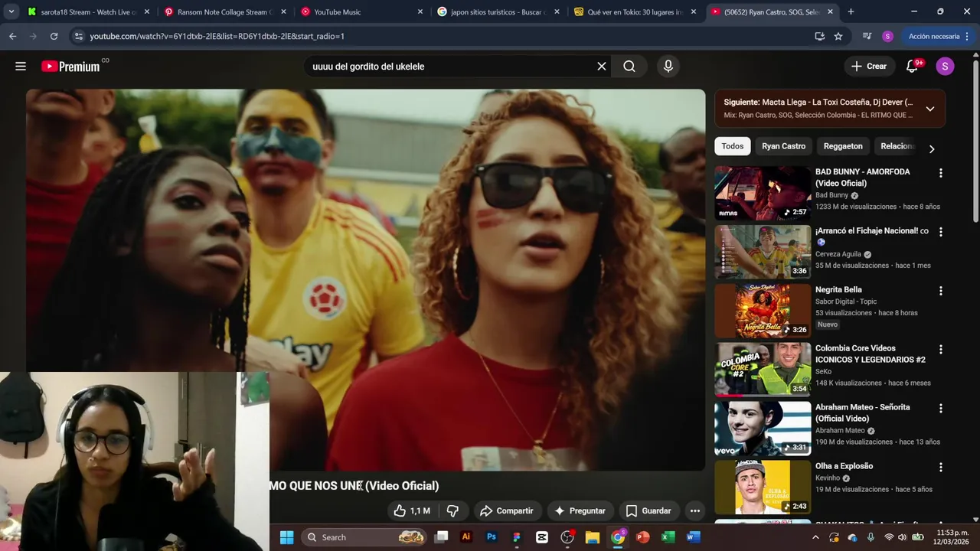
Task: Go back in Chrome
Action: pos(12,36)
